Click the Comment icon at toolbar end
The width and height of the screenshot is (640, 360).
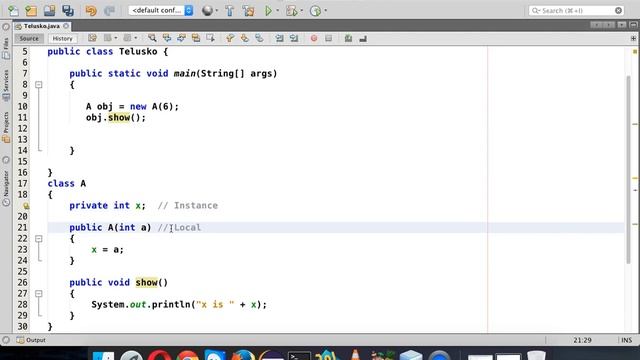tap(363, 38)
